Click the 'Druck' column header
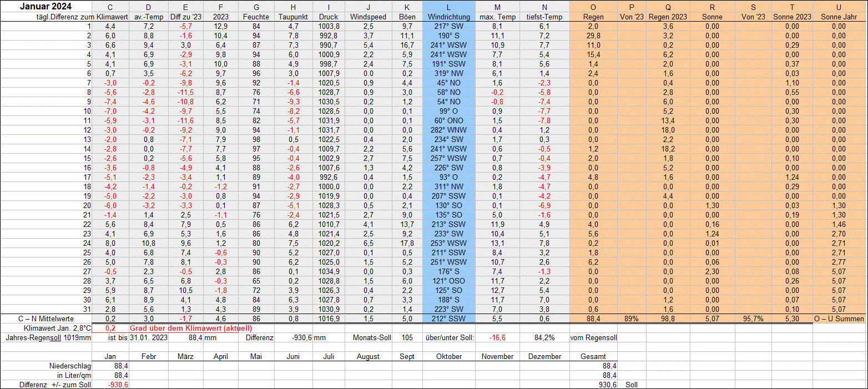The height and width of the screenshot is (389, 868). 329,17
